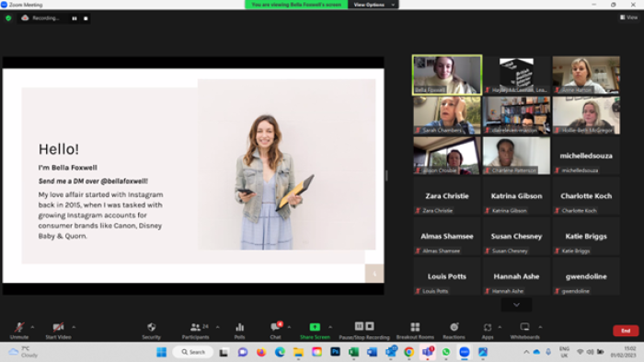Screen dimensions: 644x362
Task: Select Charlene Patterson's video tile
Action: [x=516, y=156]
